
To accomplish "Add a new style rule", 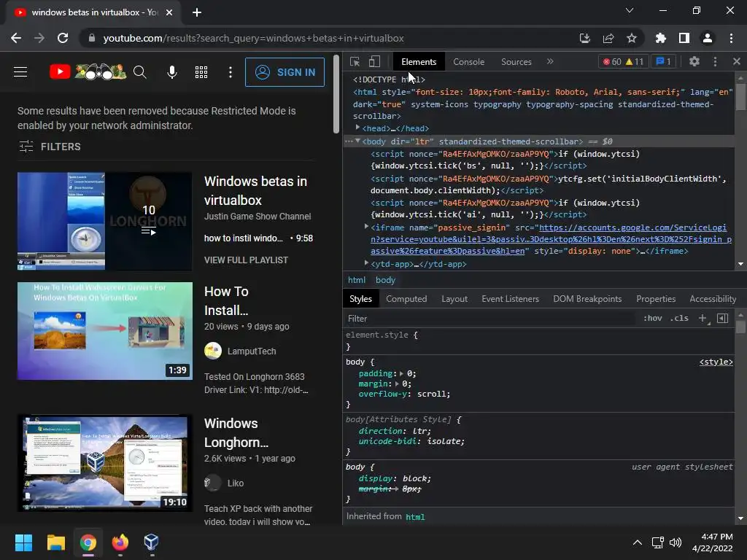I will pos(703,318).
